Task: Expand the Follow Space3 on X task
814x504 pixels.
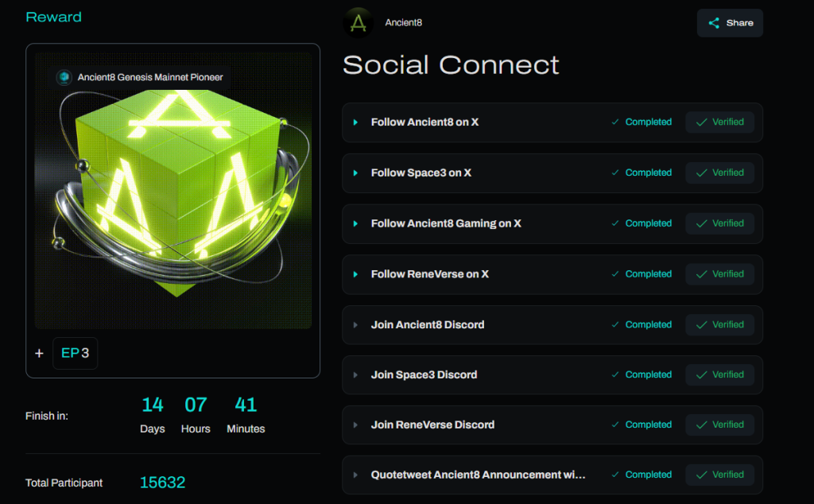Action: point(355,173)
